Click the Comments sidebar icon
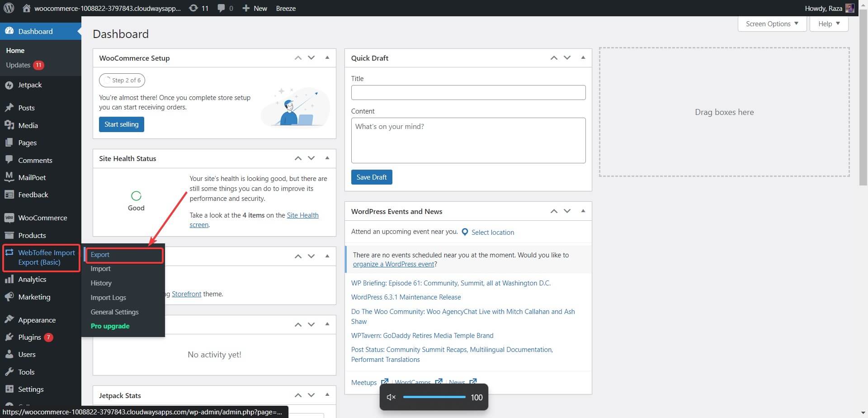The width and height of the screenshot is (868, 418). click(9, 160)
